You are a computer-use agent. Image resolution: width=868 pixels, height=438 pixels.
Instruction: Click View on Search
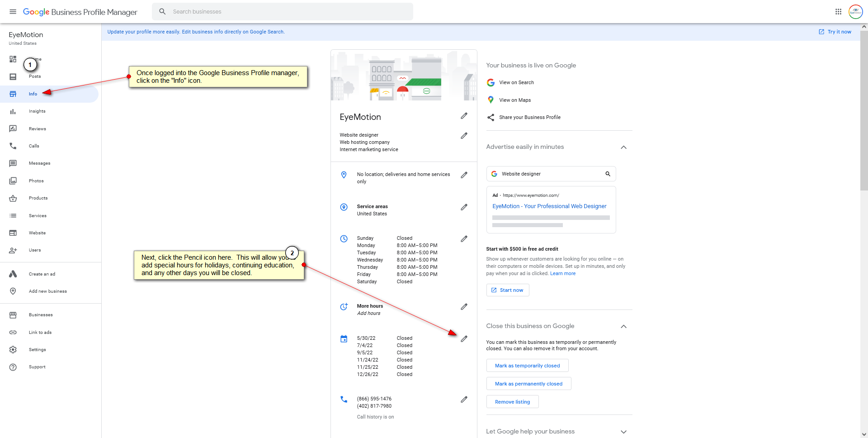pos(516,83)
